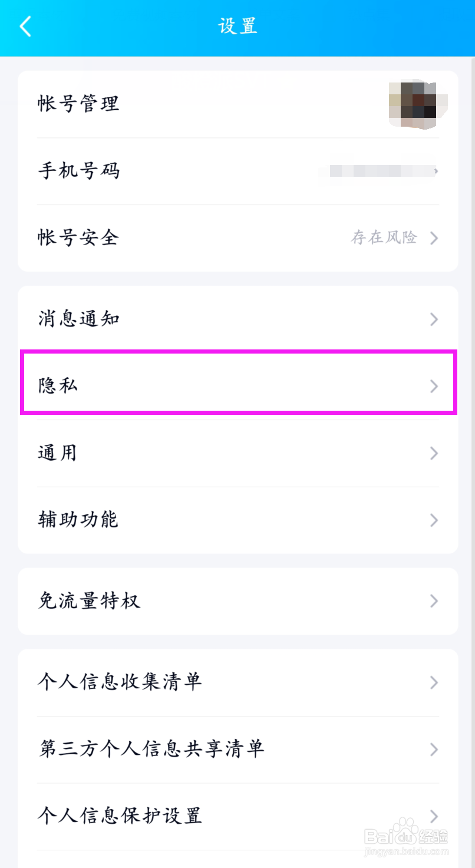Open 手机号码 entry
The height and width of the screenshot is (868, 475).
point(238,171)
